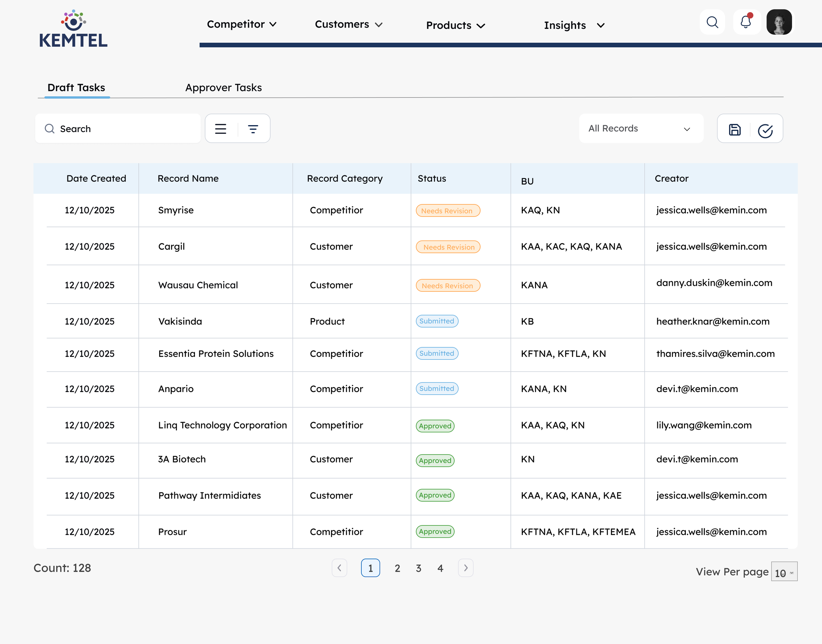Click the Search input field
The width and height of the screenshot is (822, 644).
tap(118, 129)
